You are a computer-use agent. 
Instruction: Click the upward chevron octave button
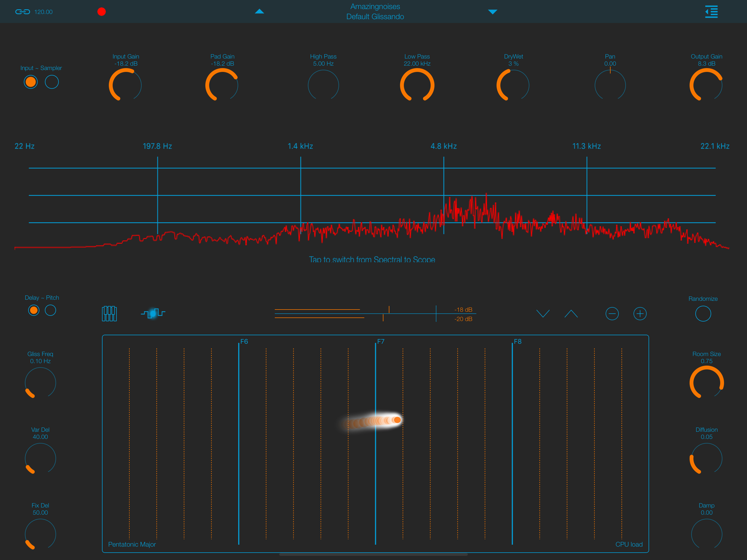[571, 313]
